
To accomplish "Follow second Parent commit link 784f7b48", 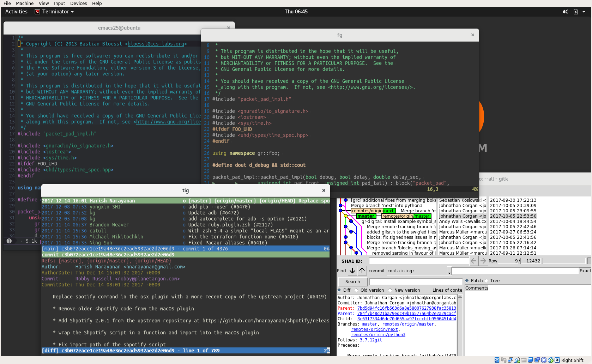I will [x=407, y=314].
